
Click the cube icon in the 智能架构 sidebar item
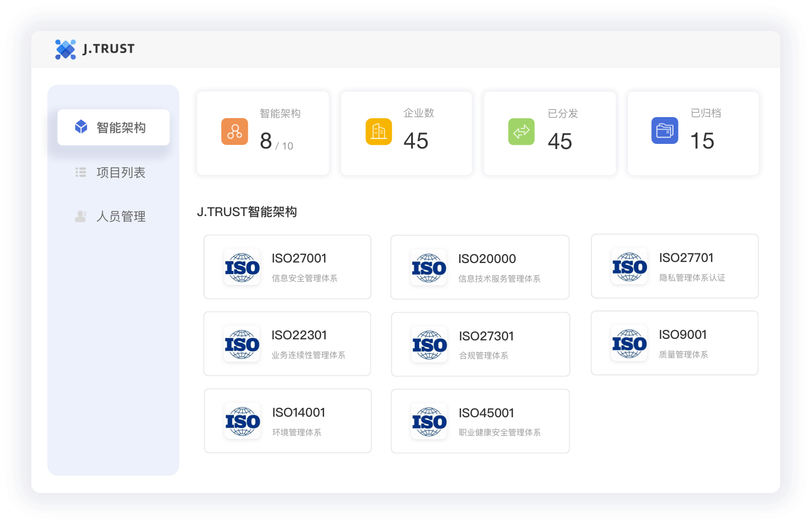(81, 127)
